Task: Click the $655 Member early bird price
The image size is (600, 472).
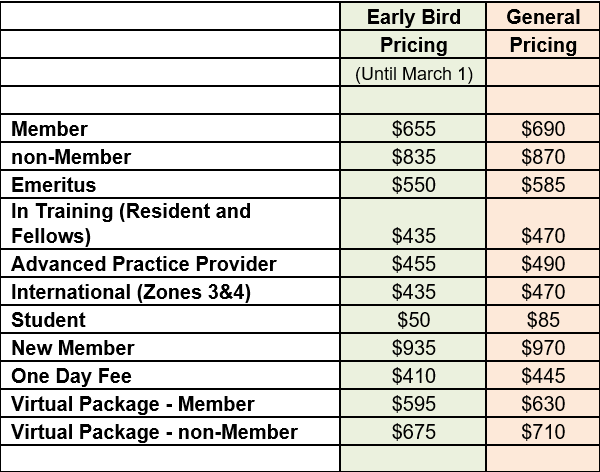Action: [413, 128]
